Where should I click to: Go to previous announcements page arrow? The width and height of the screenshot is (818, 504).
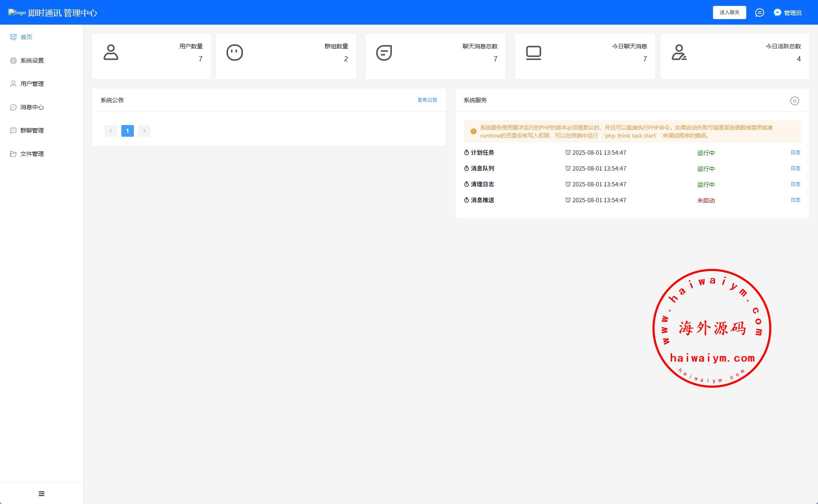coord(110,131)
